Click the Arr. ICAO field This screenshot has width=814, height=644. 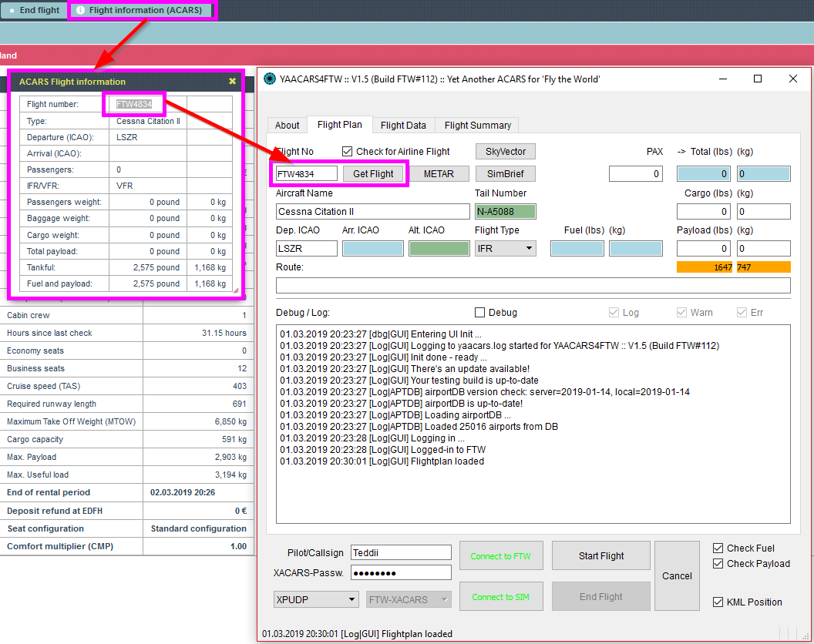[x=373, y=249]
